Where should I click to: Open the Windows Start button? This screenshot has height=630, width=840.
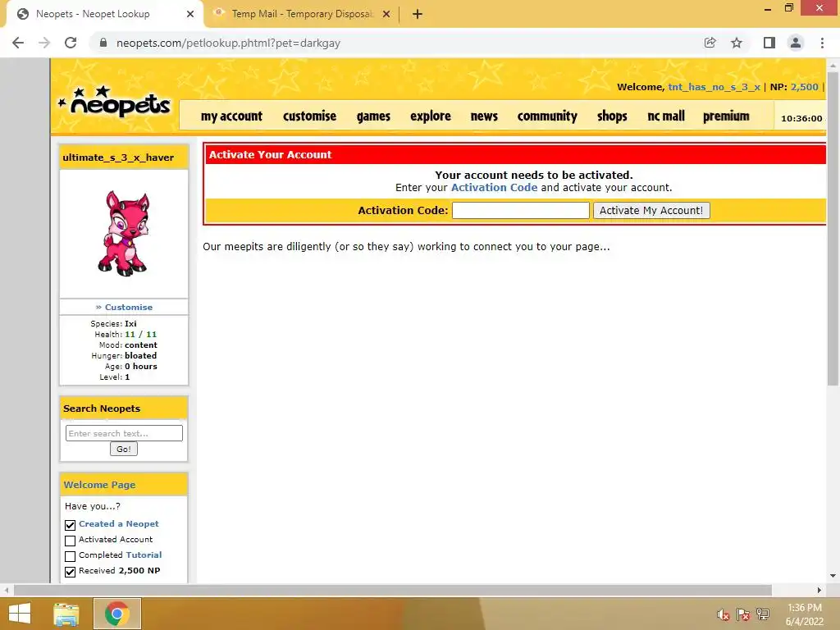coord(20,614)
